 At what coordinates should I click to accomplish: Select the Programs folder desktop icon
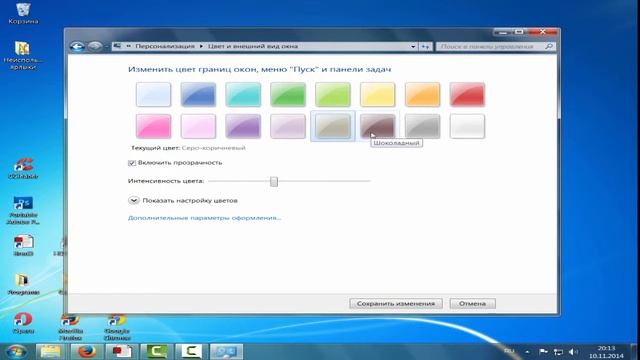[x=23, y=284]
